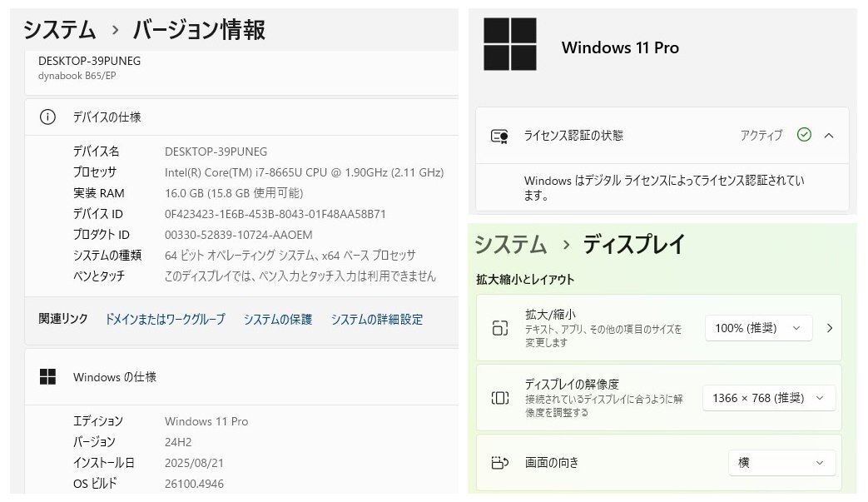
Task: Click the ディスプレイ page title
Action: click(634, 244)
